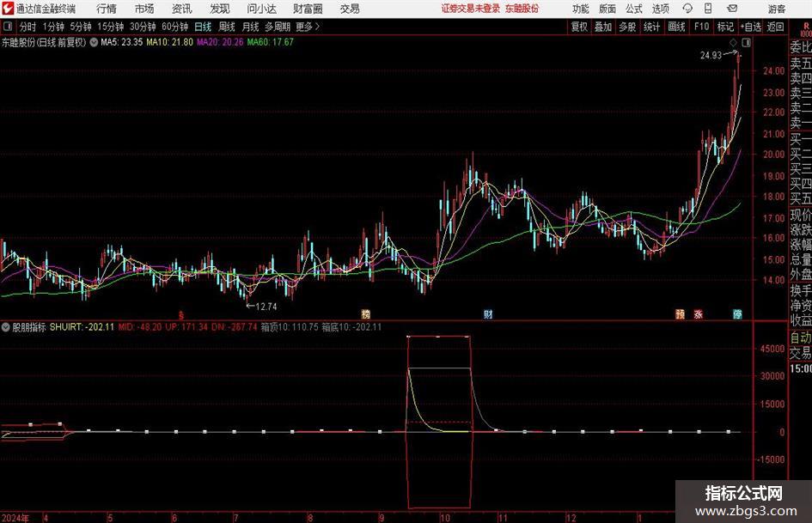
Task: Switch to 60分钟 period
Action: pos(175,27)
